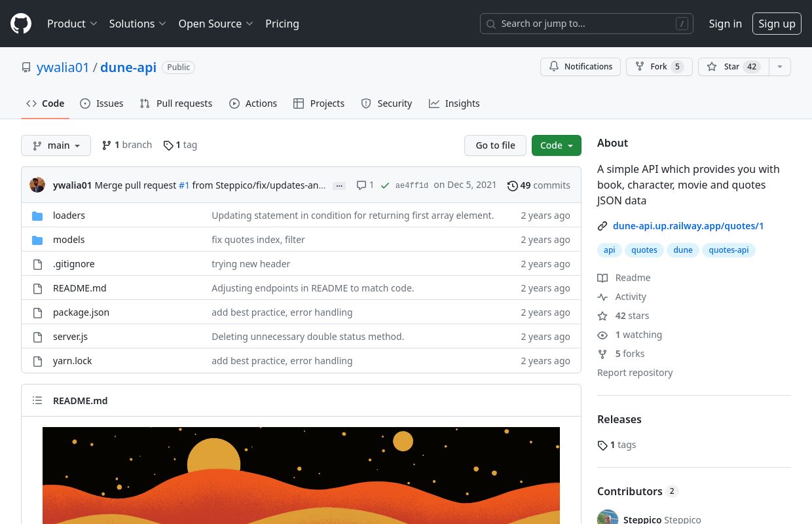
Task: Click the star icon beside '42 stars'
Action: (602, 316)
